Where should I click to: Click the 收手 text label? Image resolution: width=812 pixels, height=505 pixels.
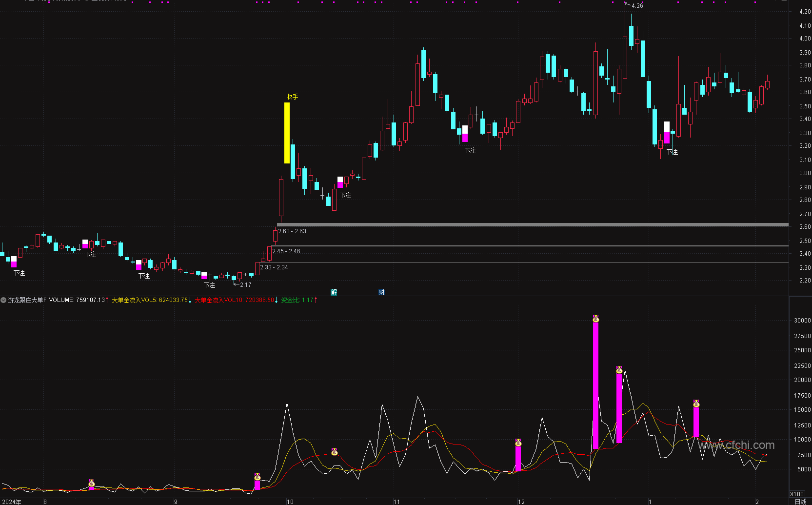(x=292, y=97)
